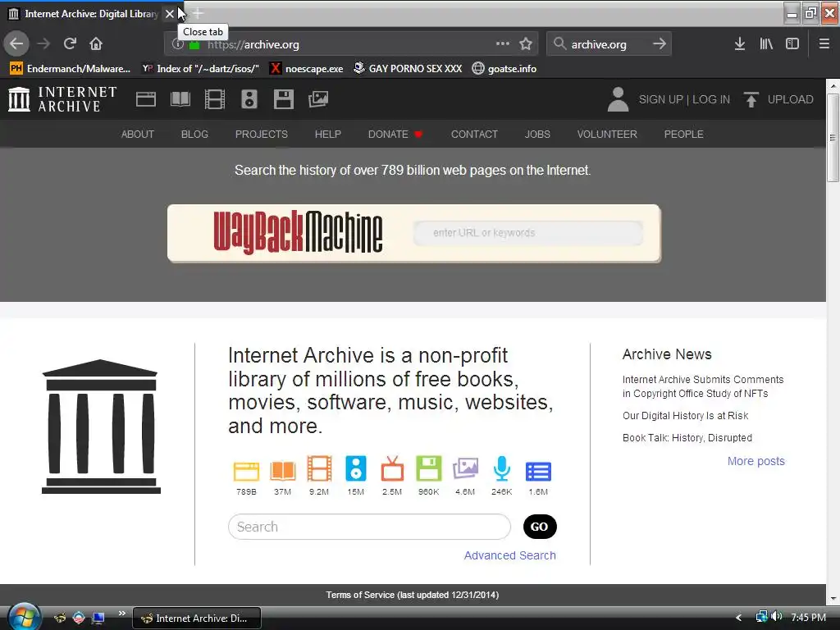Open the Firefox hamburger menu
The width and height of the screenshot is (840, 630).
pos(824,43)
